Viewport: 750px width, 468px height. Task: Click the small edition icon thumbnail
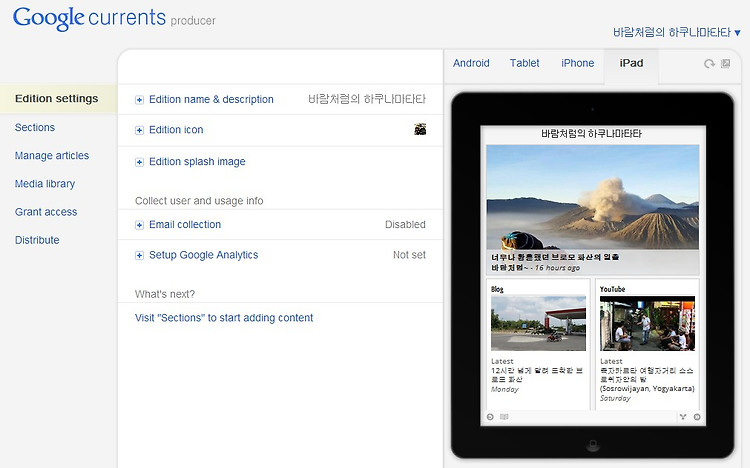point(420,129)
